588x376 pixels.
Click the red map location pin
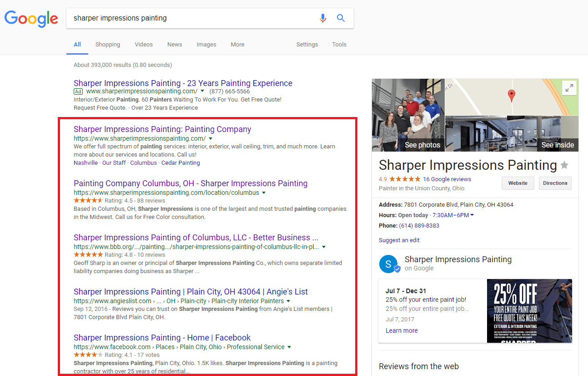pos(511,96)
